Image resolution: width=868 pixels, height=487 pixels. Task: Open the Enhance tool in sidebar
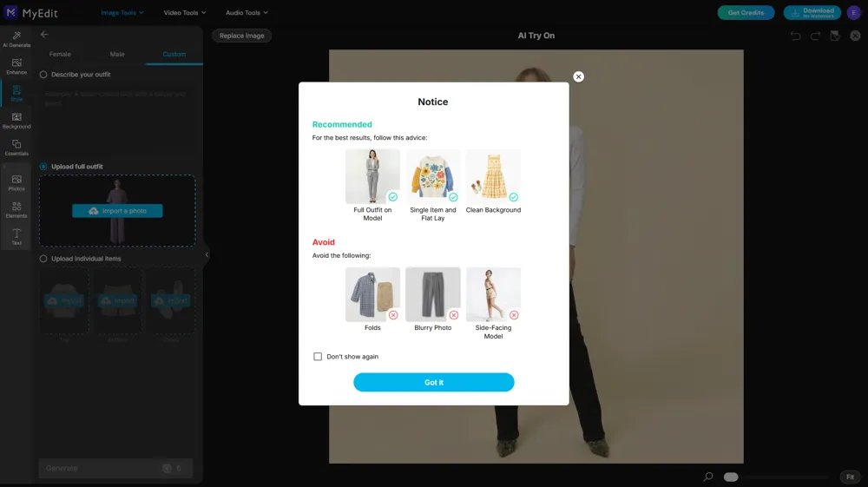pos(16,66)
